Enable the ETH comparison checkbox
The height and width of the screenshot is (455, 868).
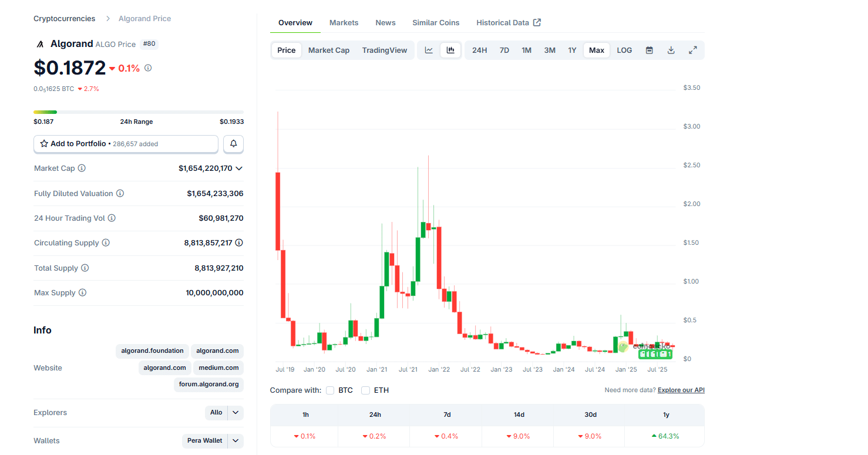[x=365, y=390]
